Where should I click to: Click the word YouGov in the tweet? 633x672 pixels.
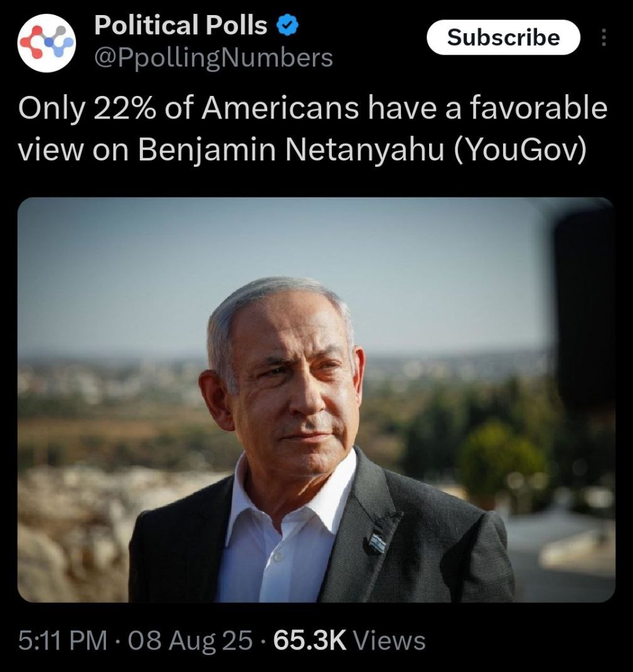coord(519,150)
